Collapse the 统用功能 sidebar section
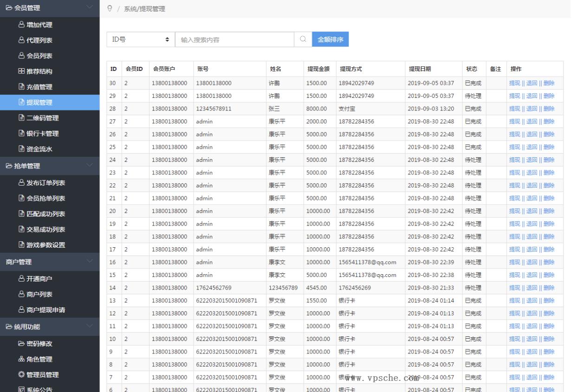This screenshot has width=577, height=392. coord(50,326)
